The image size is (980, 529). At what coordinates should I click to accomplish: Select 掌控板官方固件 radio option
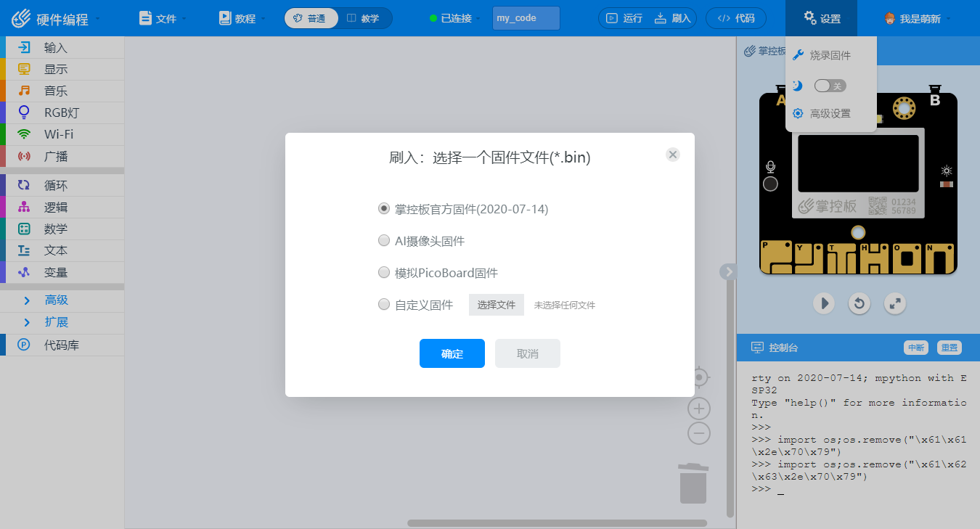[x=384, y=208]
